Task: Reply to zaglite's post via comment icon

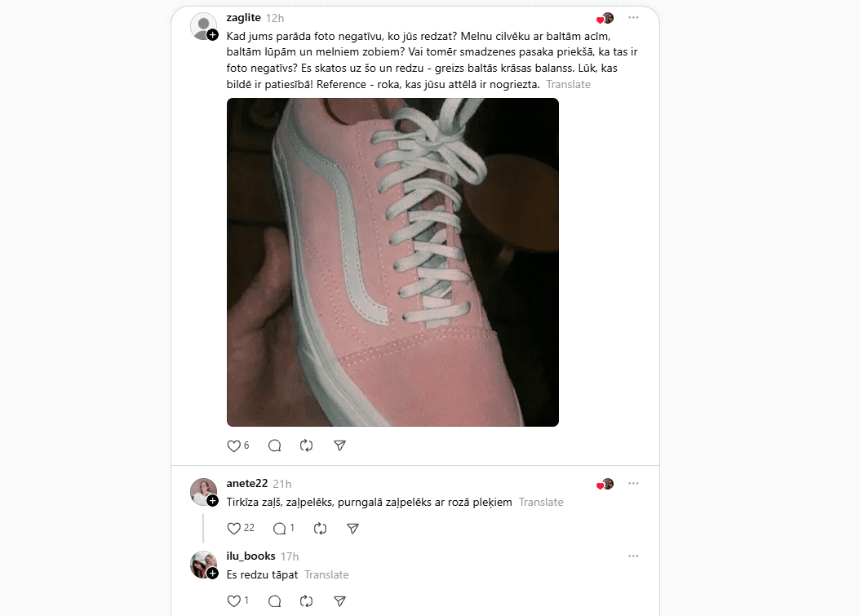Action: (275, 445)
